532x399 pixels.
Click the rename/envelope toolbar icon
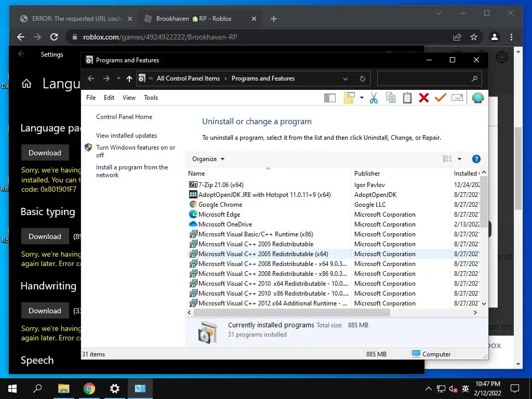point(457,98)
